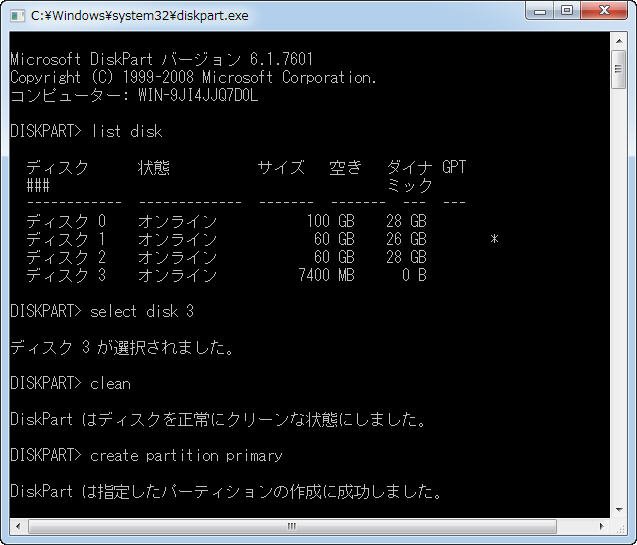637x545 pixels.
Task: Click the empty vertical scrollbar track below thumb
Action: coord(619,300)
